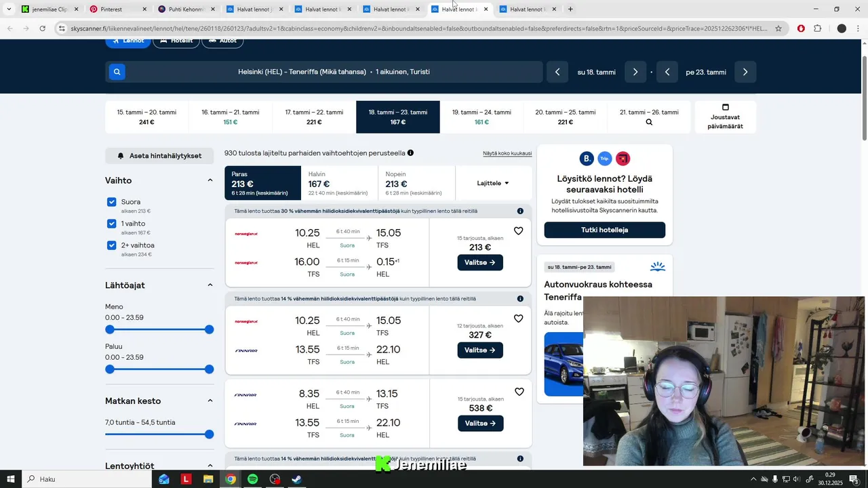
Task: Open File Explorer from the taskbar
Action: click(x=208, y=479)
